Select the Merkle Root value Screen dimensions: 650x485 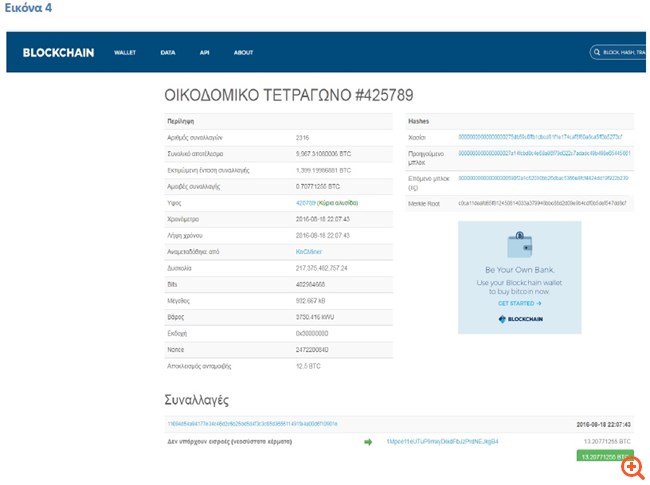[x=542, y=204]
